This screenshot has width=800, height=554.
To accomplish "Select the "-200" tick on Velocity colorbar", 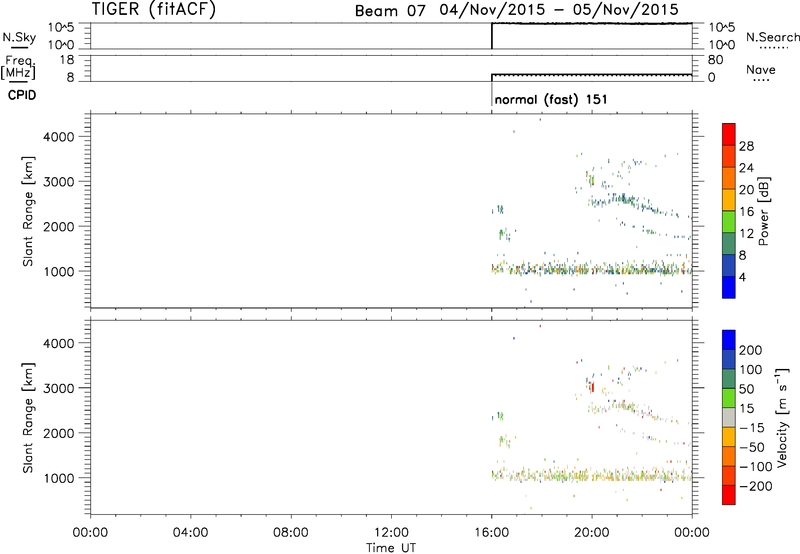I will [x=756, y=486].
